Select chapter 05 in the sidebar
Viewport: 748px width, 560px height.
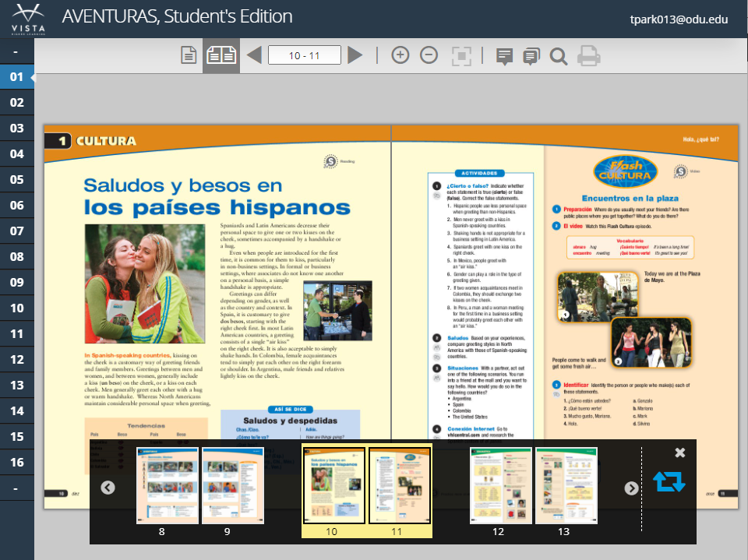pos(17,180)
